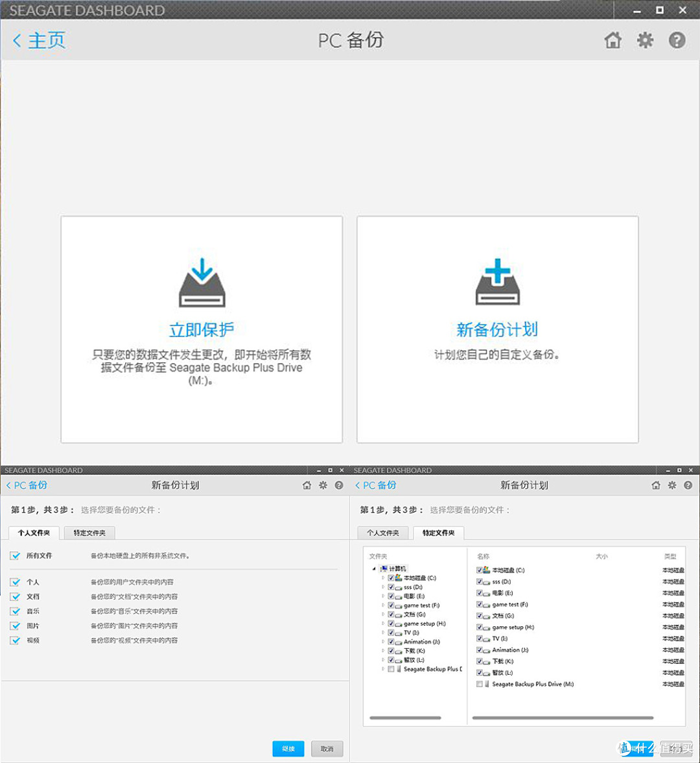Open the 新备份计划 title link
This screenshot has width=700, height=763.
click(497, 330)
